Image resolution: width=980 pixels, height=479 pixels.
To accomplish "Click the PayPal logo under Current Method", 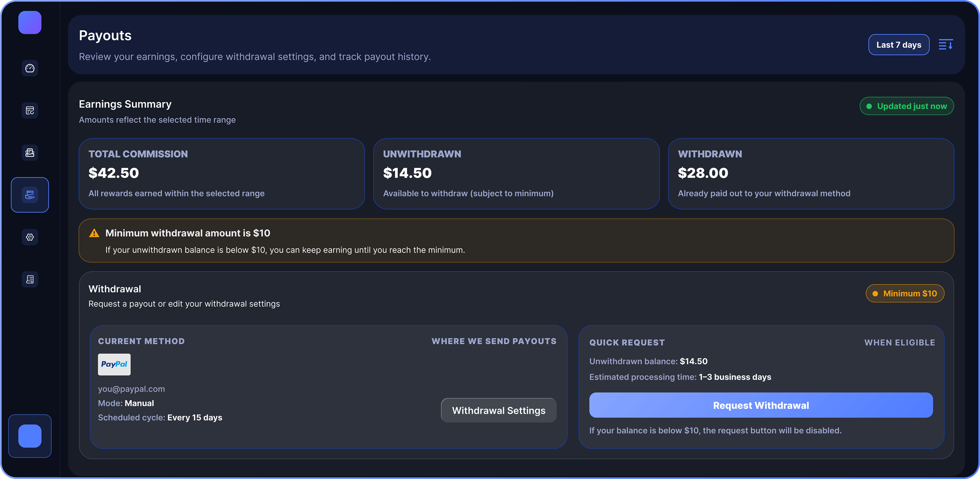I will pyautogui.click(x=114, y=364).
